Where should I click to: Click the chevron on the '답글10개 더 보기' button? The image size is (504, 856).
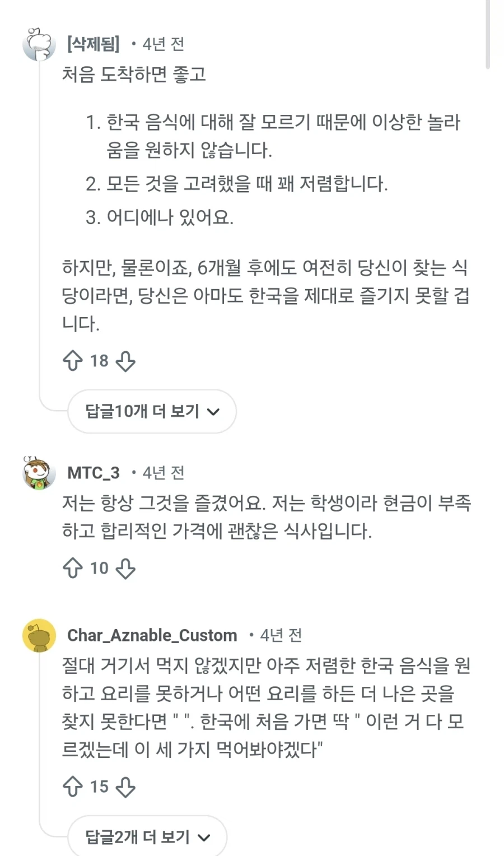point(213,412)
